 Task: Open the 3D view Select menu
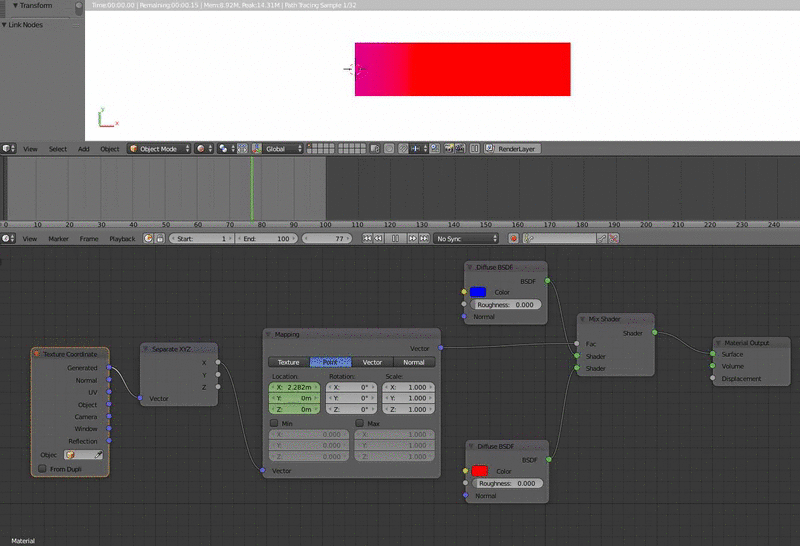pyautogui.click(x=58, y=149)
